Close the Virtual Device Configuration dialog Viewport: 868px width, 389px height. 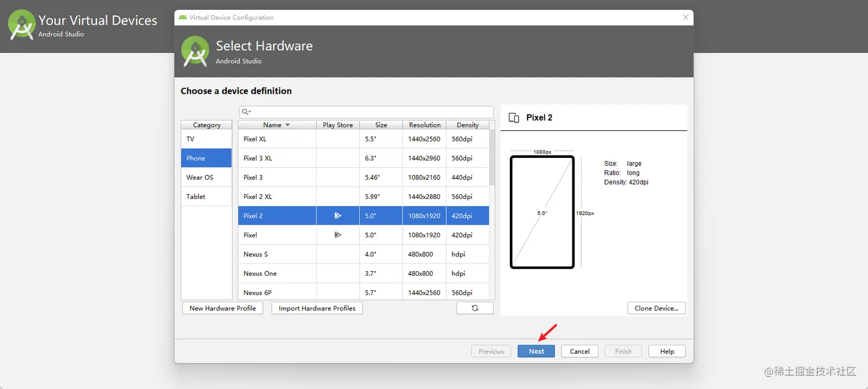(x=685, y=17)
